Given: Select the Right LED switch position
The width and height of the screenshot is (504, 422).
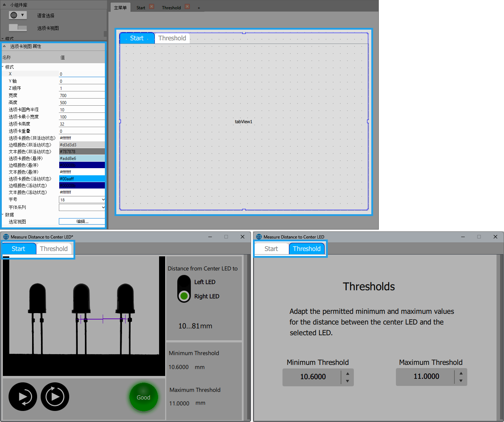Looking at the screenshot, I should tap(184, 296).
